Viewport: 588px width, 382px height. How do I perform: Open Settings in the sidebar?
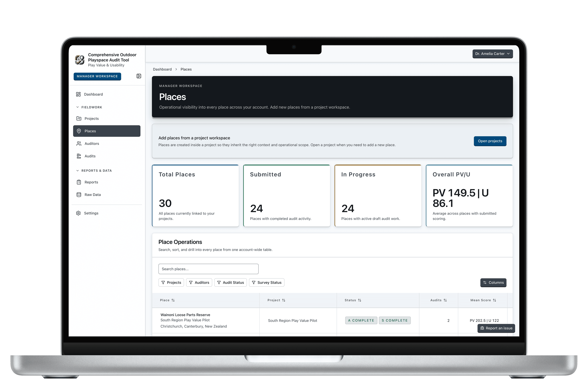pyautogui.click(x=106, y=213)
